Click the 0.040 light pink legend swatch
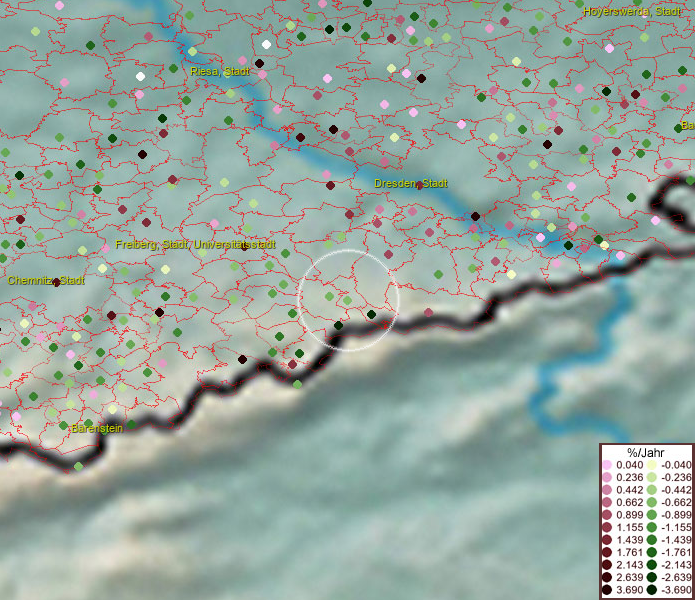 607,466
